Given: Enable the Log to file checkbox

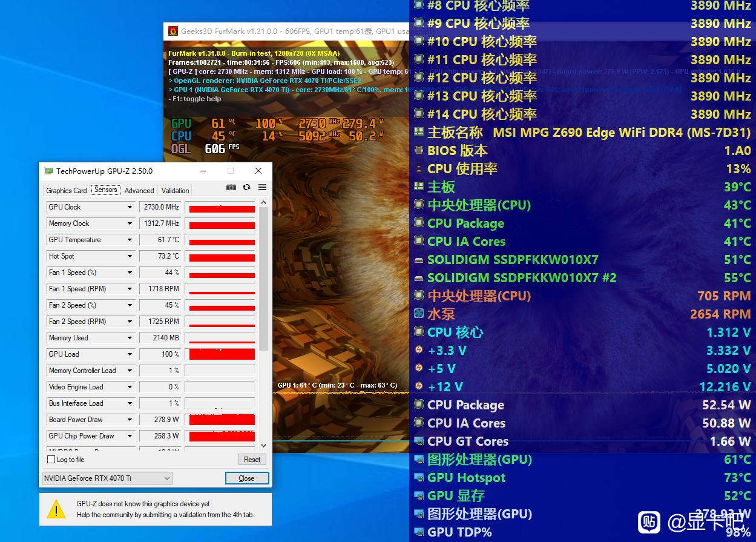Looking at the screenshot, I should click(x=51, y=460).
